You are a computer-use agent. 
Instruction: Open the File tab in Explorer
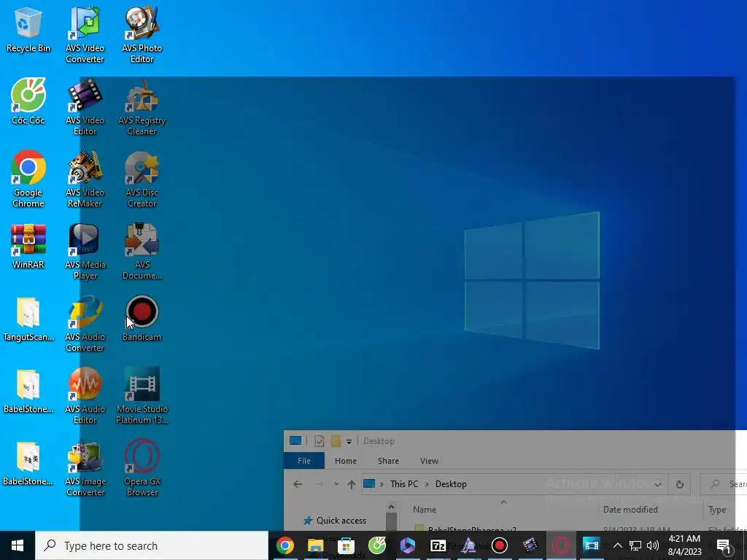304,461
